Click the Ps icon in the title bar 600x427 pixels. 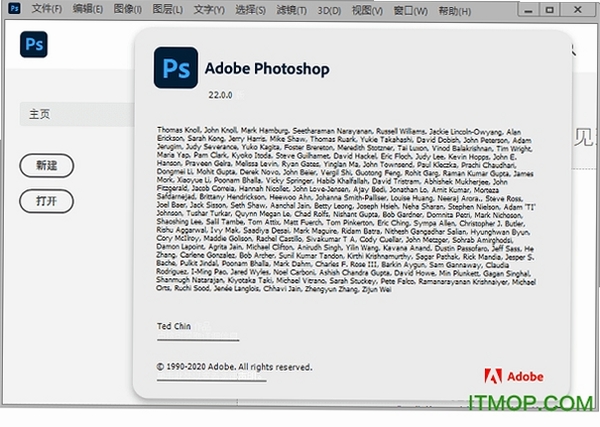point(14,8)
